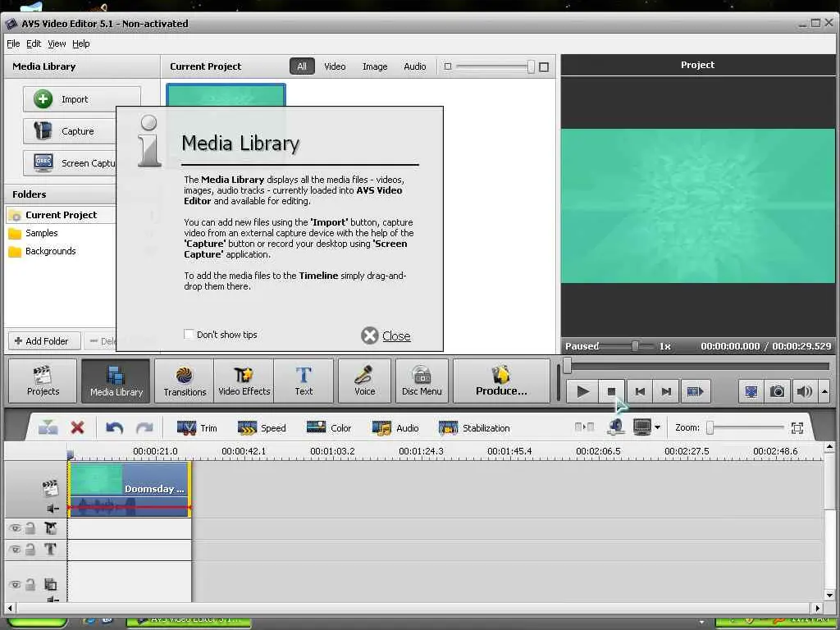The image size is (840, 630).
Task: Select the Doomsday clip on the timeline
Action: point(129,489)
